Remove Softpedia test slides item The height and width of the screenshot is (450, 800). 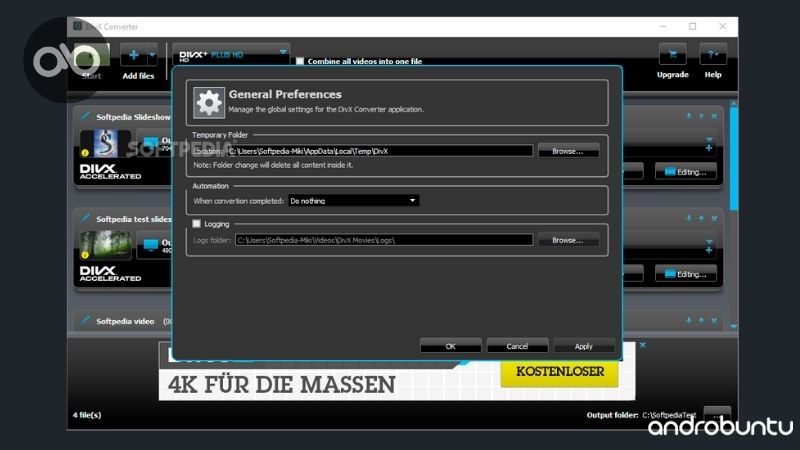714,218
